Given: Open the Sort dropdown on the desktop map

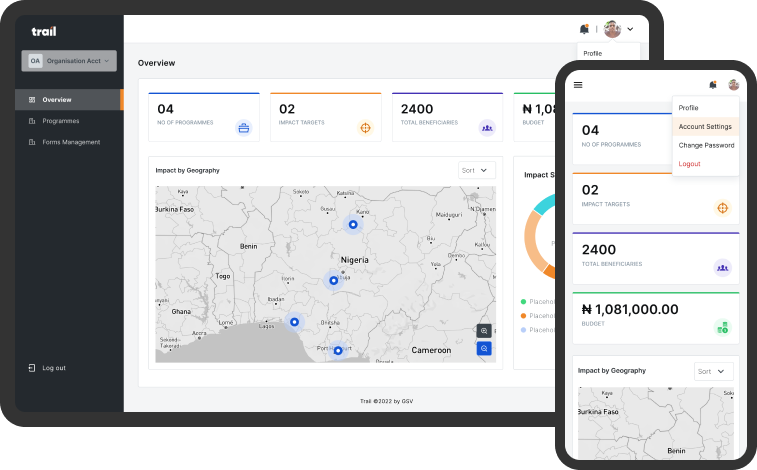Looking at the screenshot, I should coord(476,170).
